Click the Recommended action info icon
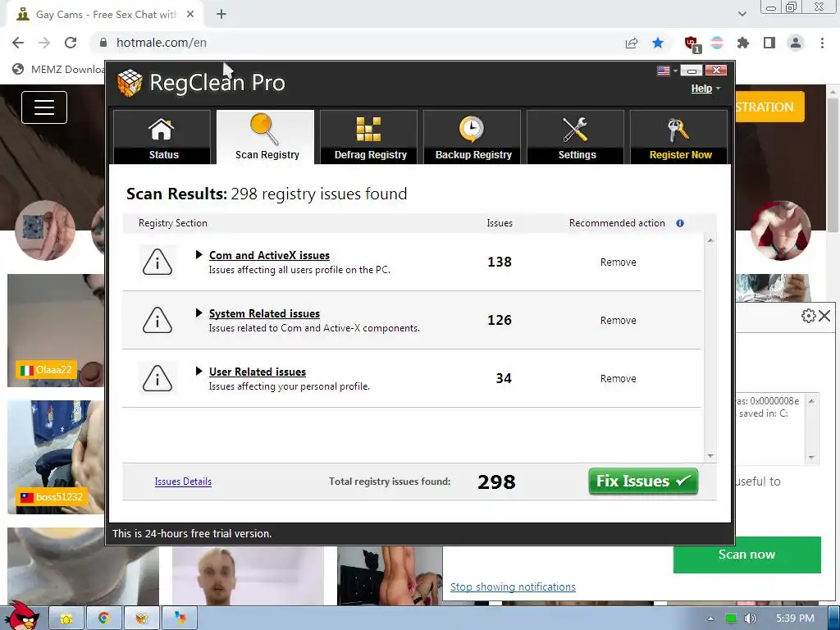Image resolution: width=840 pixels, height=630 pixels. [x=680, y=223]
